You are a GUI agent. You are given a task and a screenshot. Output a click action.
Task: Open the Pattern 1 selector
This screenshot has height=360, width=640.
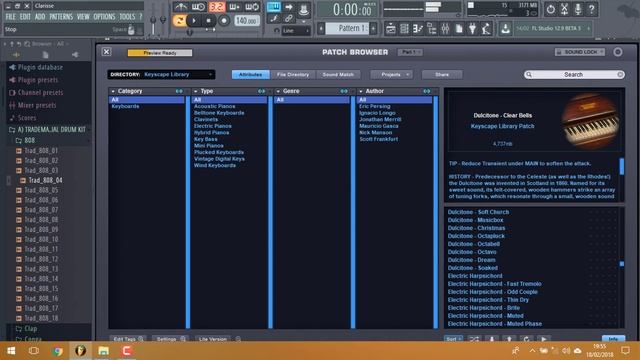[x=347, y=29]
